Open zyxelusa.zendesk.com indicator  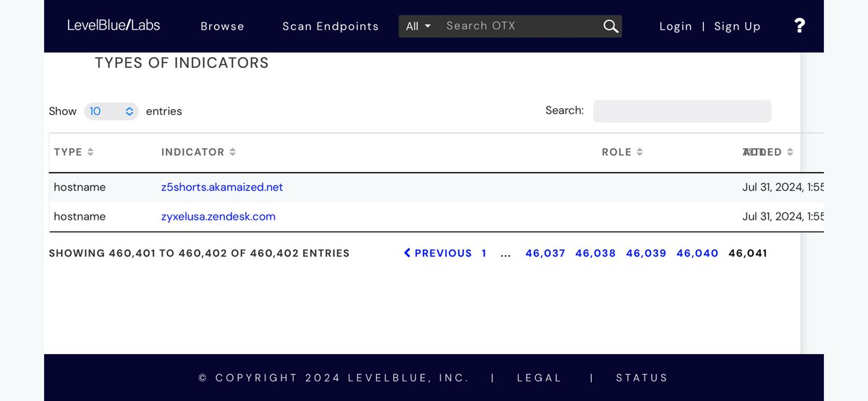[218, 217]
